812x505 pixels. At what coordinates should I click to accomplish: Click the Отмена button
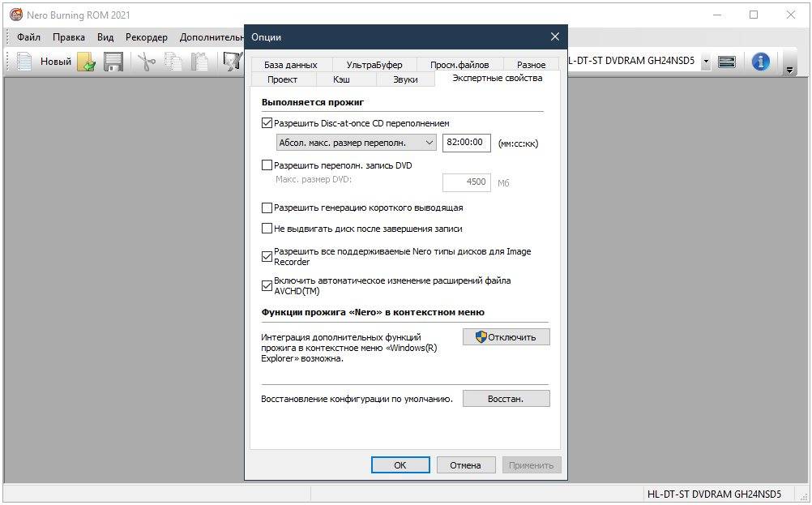pyautogui.click(x=465, y=465)
